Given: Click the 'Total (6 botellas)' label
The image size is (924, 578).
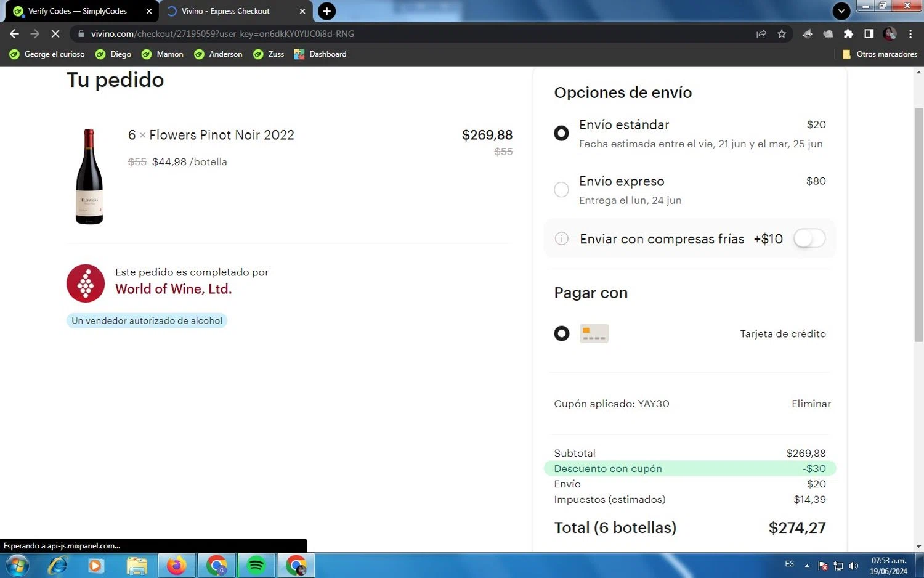Looking at the screenshot, I should [615, 527].
